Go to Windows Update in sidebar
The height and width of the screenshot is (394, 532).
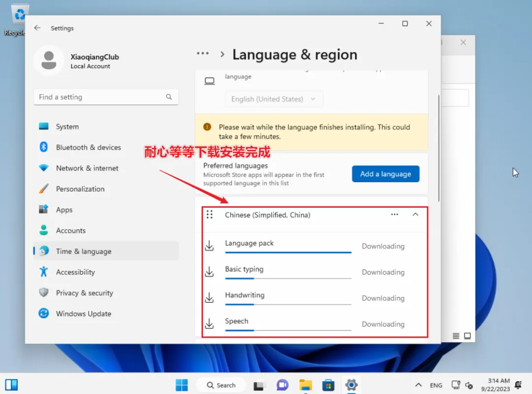point(83,314)
